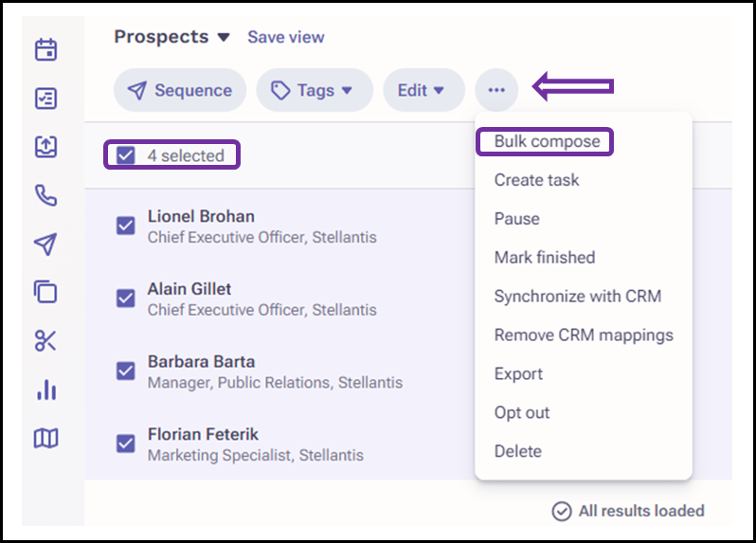756x543 pixels.
Task: Open the phone calls sidebar icon
Action: (x=45, y=195)
